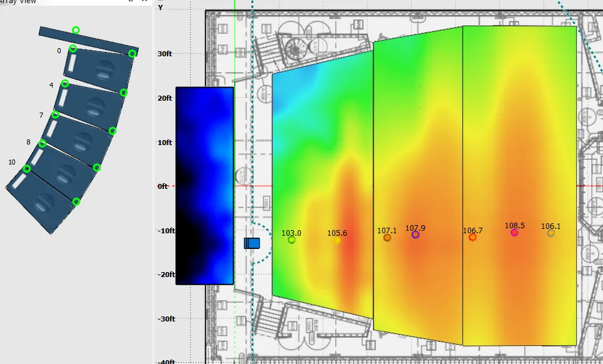Image resolution: width=603 pixels, height=364 pixels.
Task: Select the cabinet labeled angle 7
Action: (79, 139)
